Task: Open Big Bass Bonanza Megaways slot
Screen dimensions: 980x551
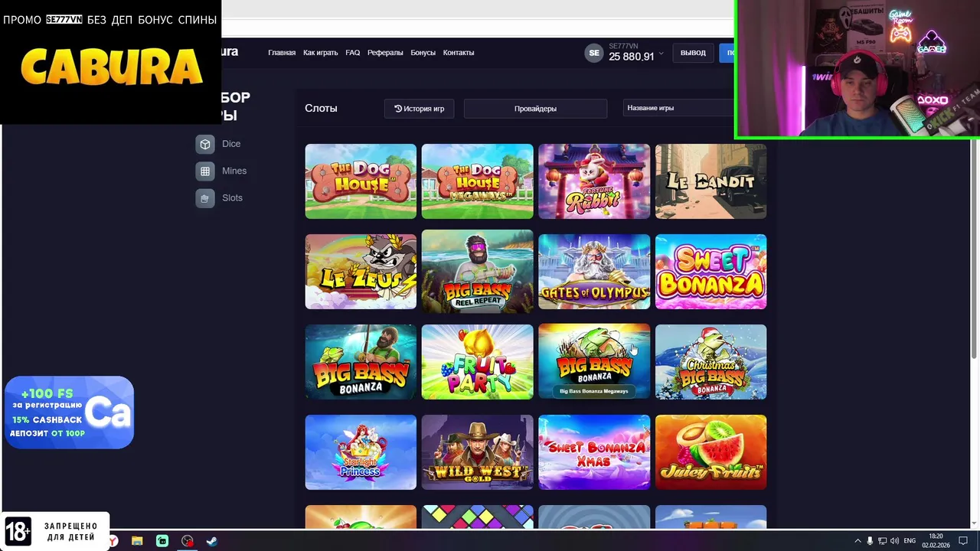Action: (x=594, y=362)
